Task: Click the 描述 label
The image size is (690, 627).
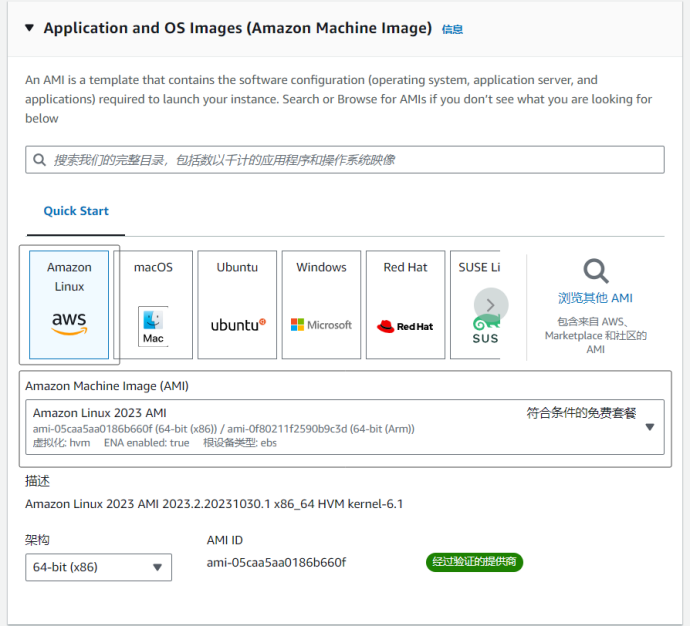Action: tap(37, 481)
